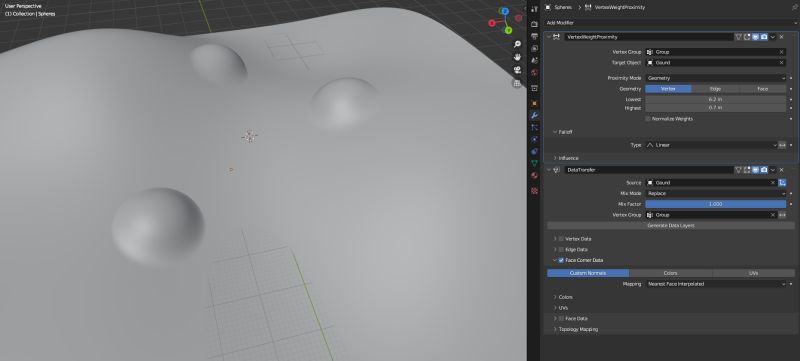Click the viewport Pan hand icon
The image size is (800, 361).
tap(517, 57)
